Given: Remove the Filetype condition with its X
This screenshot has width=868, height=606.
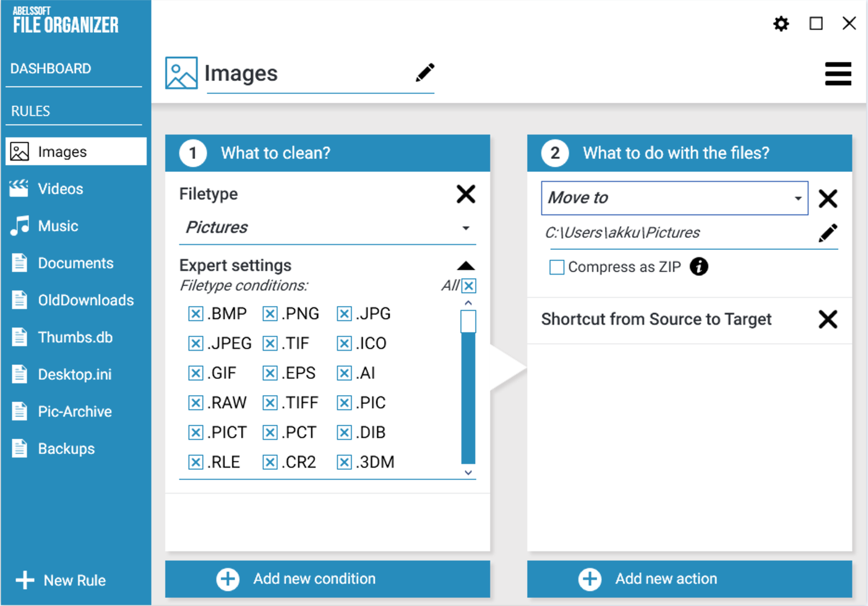Looking at the screenshot, I should click(x=466, y=194).
